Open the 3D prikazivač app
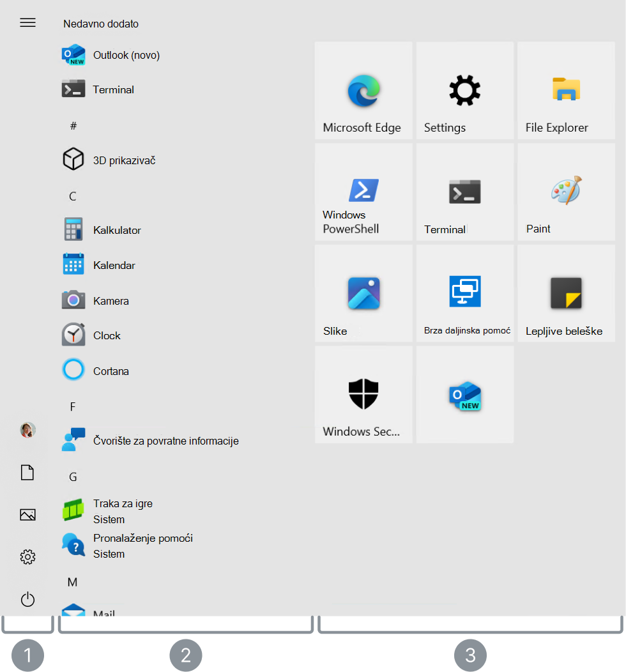 (109, 160)
